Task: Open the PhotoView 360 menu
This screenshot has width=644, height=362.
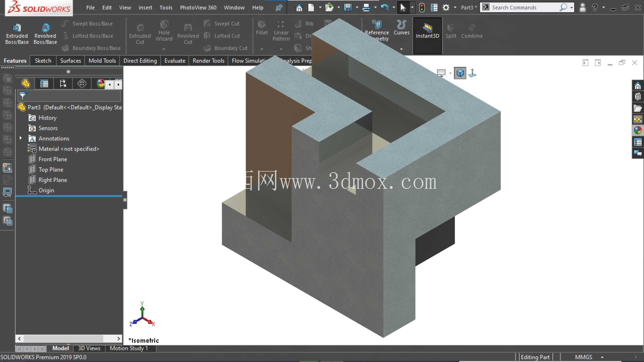Action: point(198,8)
